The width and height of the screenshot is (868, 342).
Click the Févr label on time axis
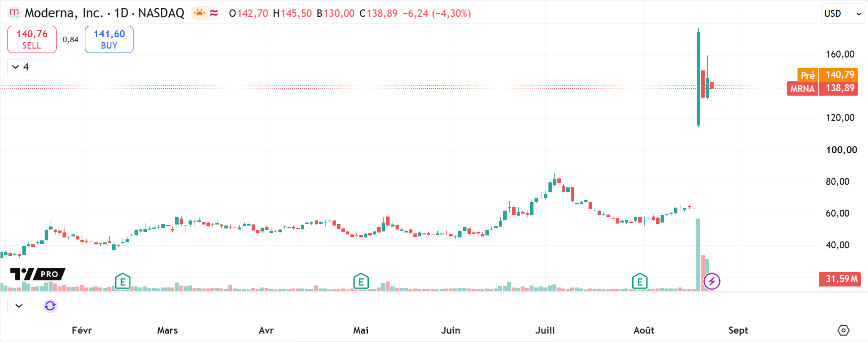(82, 330)
